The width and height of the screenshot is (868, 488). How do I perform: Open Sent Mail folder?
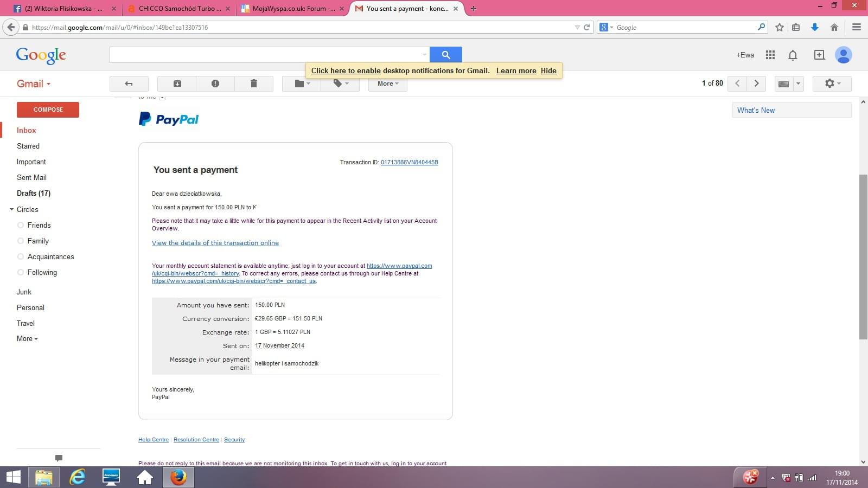pos(31,177)
